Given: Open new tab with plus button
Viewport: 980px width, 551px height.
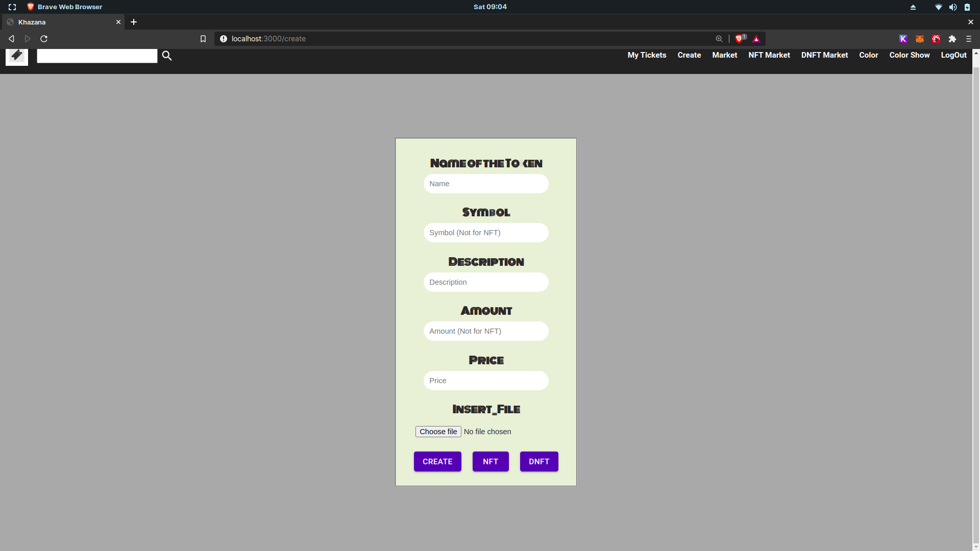Looking at the screenshot, I should [134, 22].
